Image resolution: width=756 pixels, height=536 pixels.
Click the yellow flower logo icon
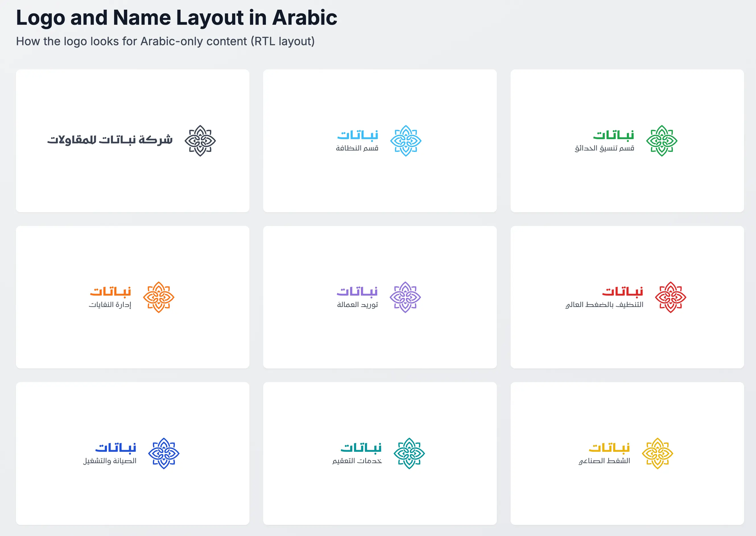[x=657, y=453]
